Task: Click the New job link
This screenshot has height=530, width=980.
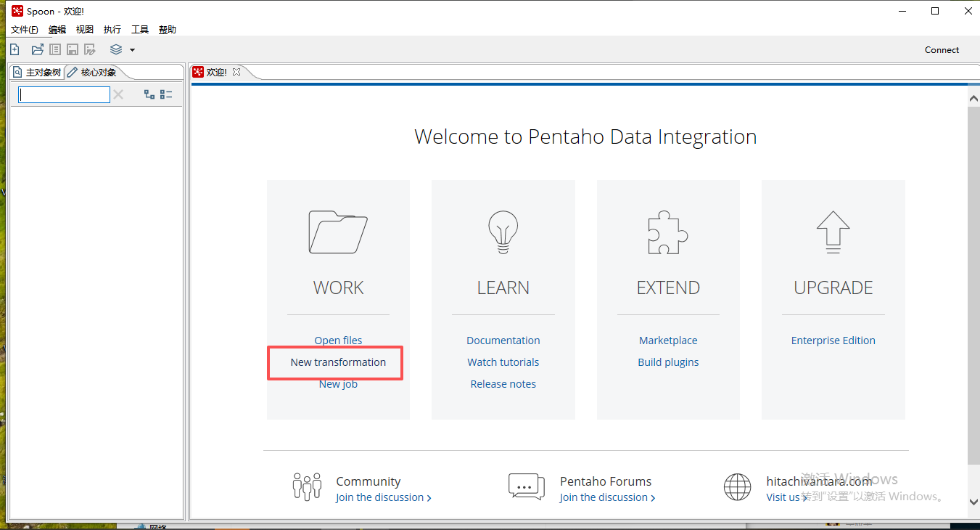Action: point(338,384)
